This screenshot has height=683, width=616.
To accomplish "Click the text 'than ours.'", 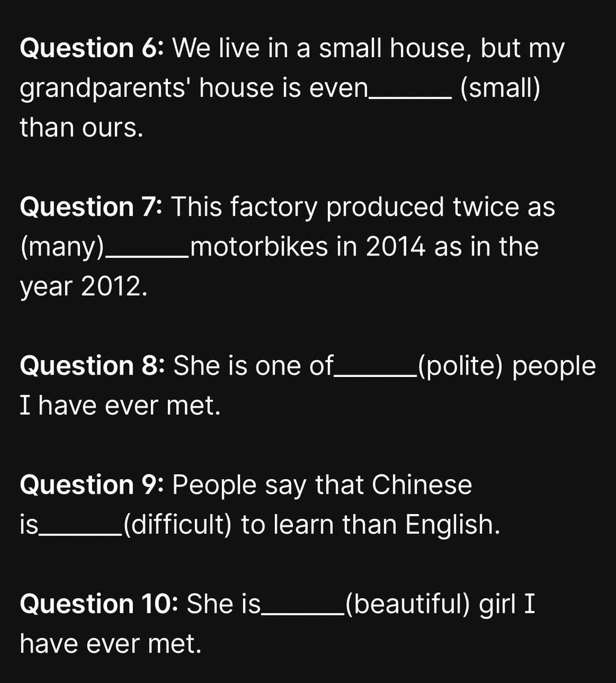I will (x=82, y=128).
